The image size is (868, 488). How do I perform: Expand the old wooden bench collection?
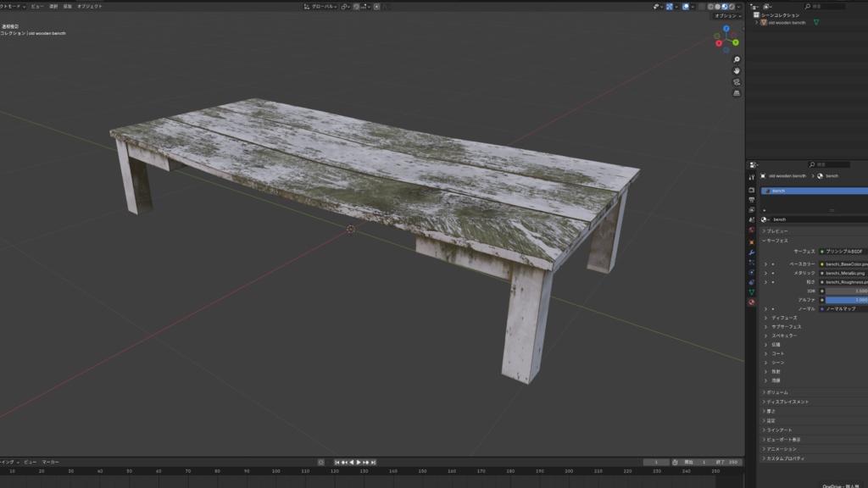pos(756,23)
